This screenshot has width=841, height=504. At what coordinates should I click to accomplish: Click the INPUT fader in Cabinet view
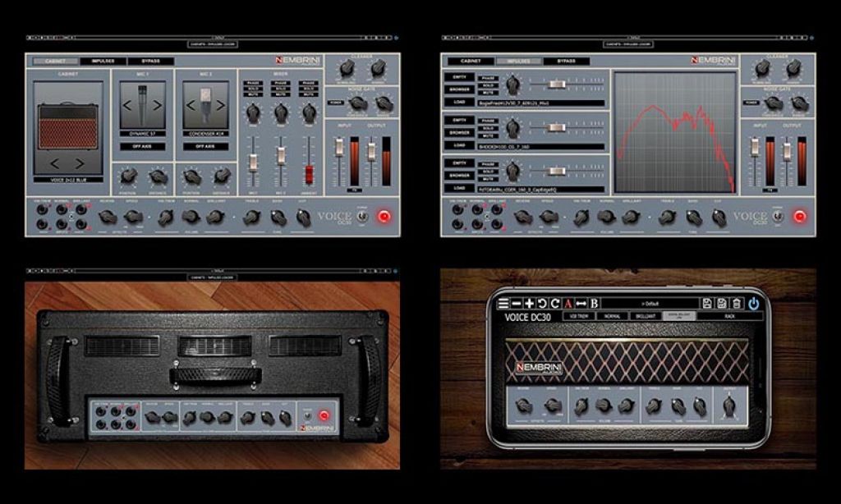pyautogui.click(x=339, y=148)
